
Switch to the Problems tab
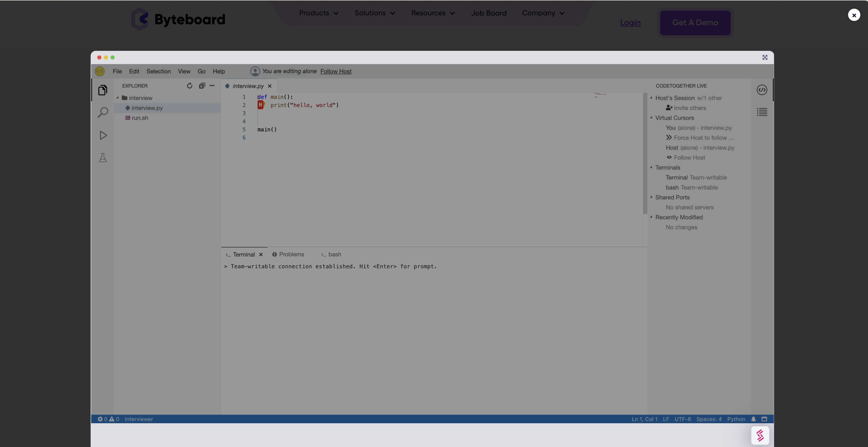tap(288, 254)
